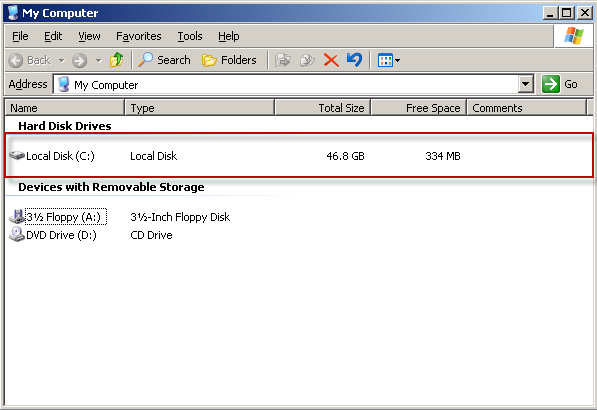Viewport: 597px width, 410px height.
Task: Open the Forward button history dropdown arrow
Action: click(x=99, y=61)
